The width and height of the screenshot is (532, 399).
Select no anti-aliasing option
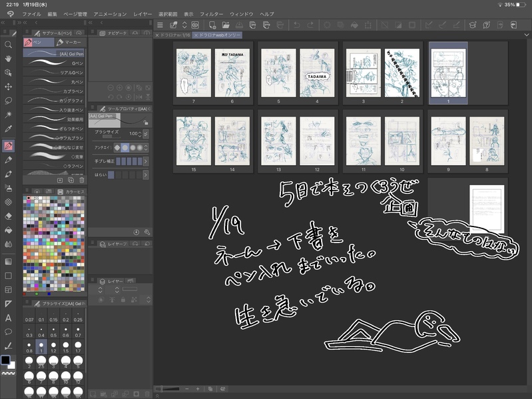pyautogui.click(x=117, y=148)
